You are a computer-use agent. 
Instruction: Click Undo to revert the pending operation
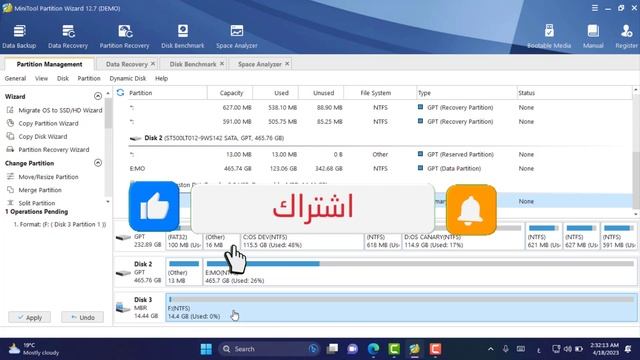point(82,317)
